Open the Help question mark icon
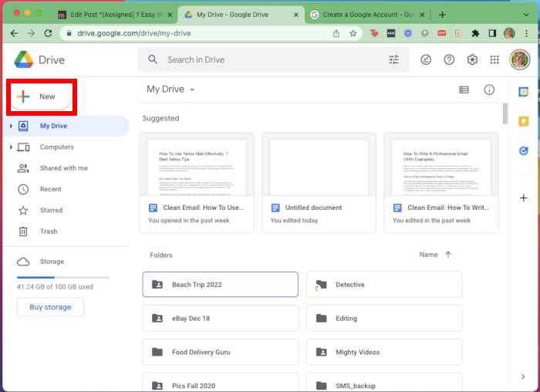 click(x=449, y=59)
